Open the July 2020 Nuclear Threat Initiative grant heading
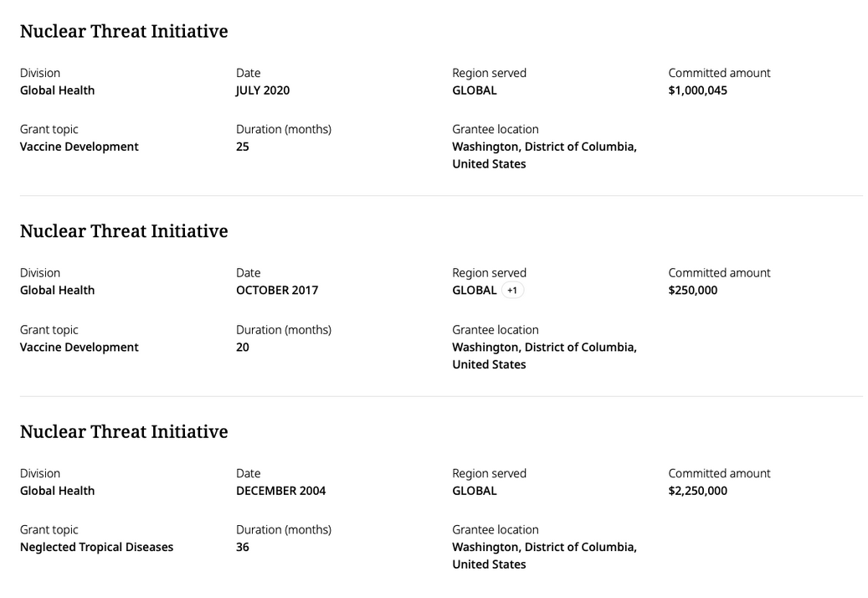The width and height of the screenshot is (868, 598). pos(124,32)
